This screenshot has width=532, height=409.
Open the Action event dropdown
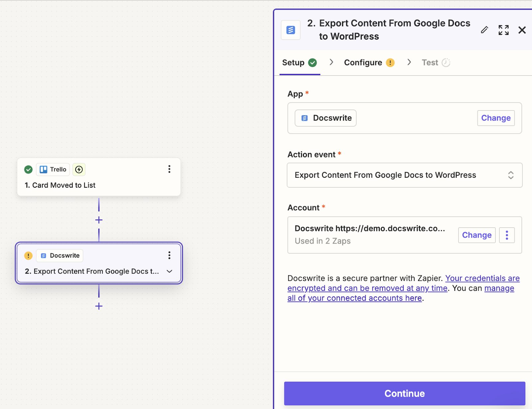pyautogui.click(x=404, y=175)
